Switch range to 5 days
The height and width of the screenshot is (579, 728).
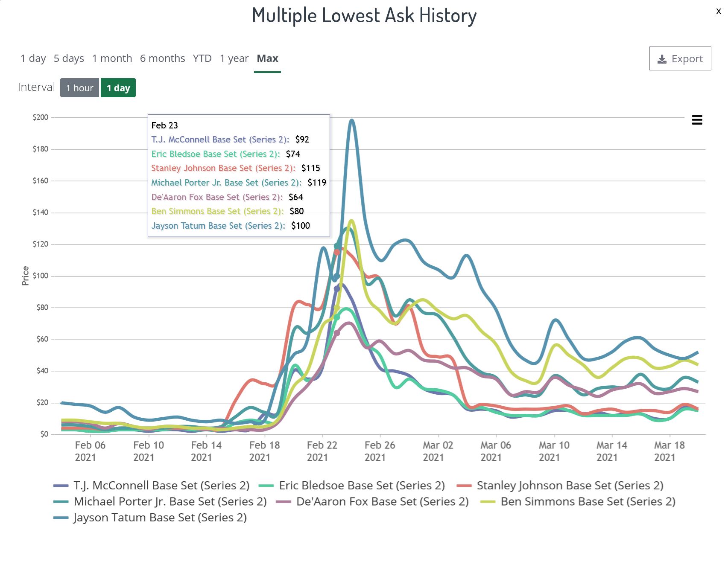coord(69,58)
